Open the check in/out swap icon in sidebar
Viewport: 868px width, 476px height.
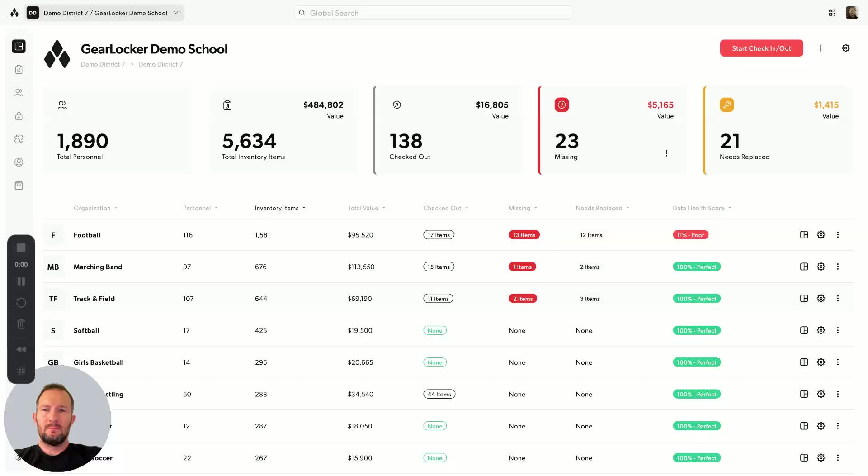pos(19,139)
